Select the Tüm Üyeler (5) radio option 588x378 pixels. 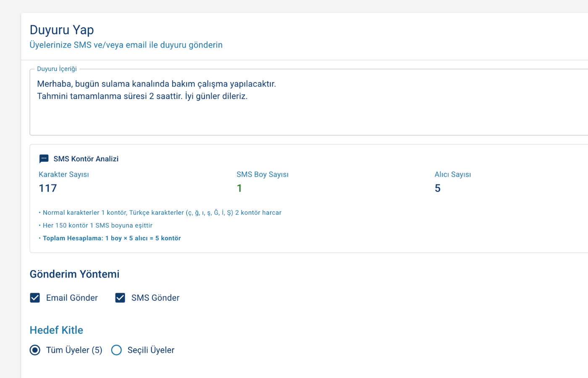coord(35,350)
